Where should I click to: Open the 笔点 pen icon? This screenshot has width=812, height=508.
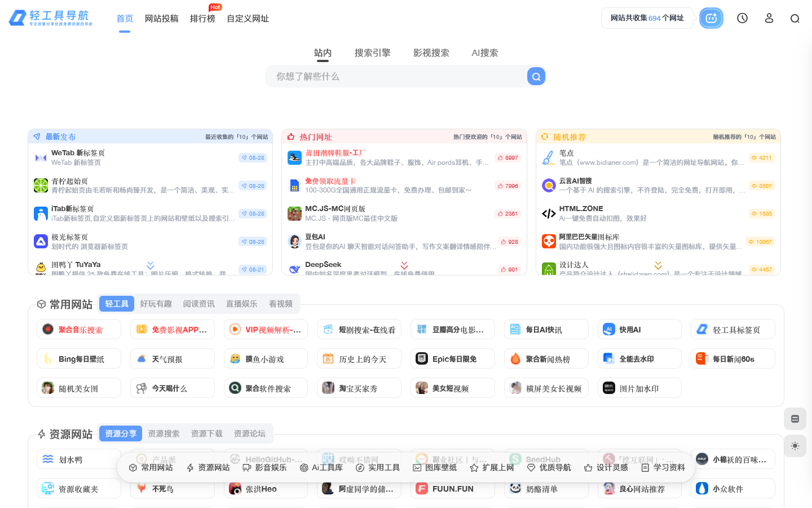(549, 157)
